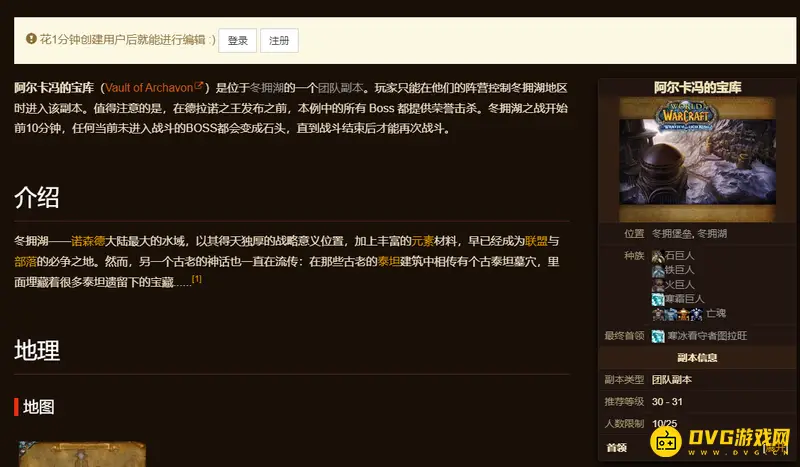Click the icon beside 寒冰看守者图拉旺
The width and height of the screenshot is (800, 467).
tap(658, 336)
